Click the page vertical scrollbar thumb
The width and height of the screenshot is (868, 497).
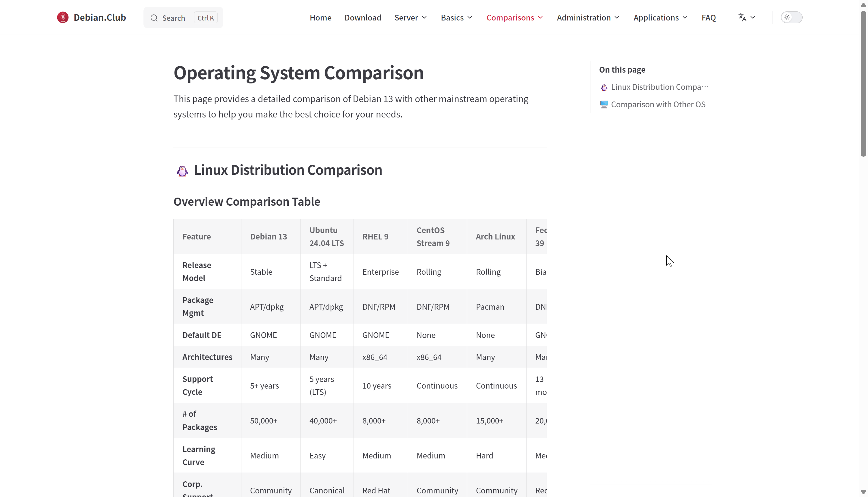863,84
